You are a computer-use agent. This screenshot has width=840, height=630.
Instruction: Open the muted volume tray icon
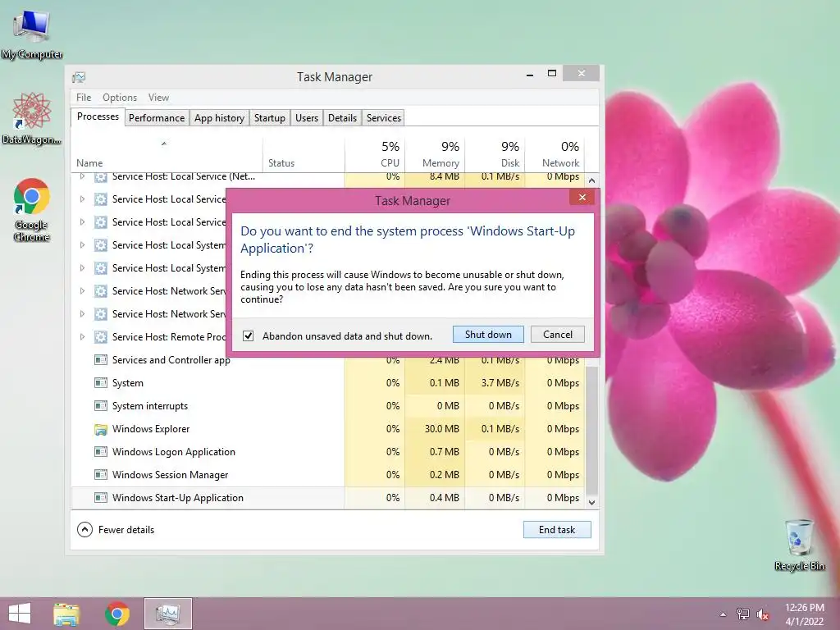[x=763, y=614]
